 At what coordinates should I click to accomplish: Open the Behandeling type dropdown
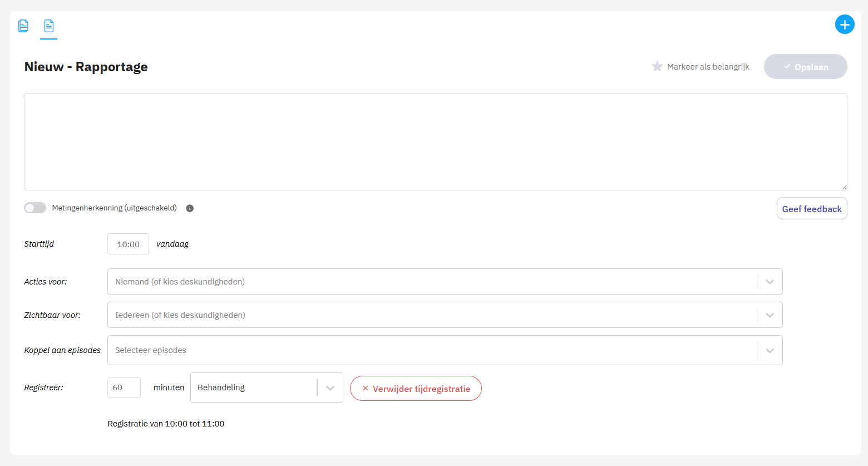point(330,388)
